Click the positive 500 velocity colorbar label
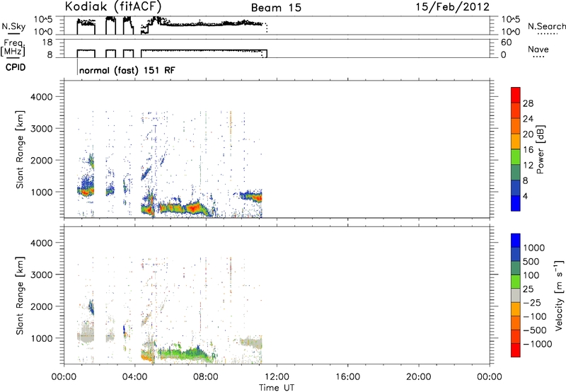The width and height of the screenshot is (566, 392). 531,262
